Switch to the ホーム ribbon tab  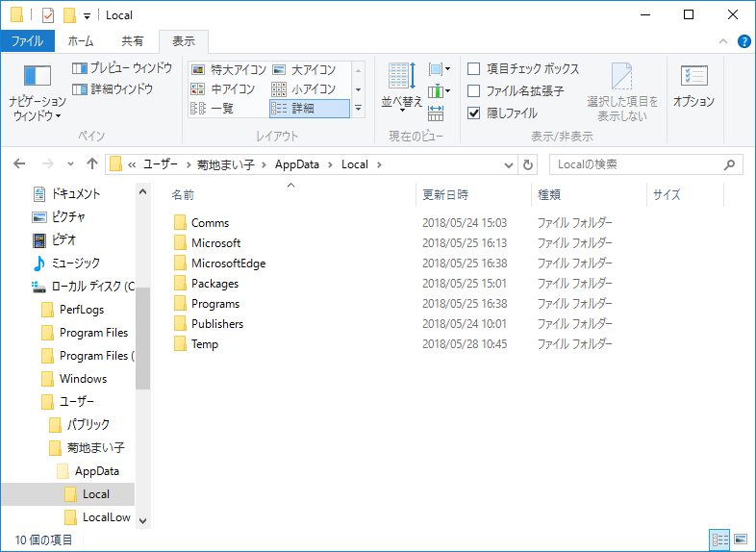click(x=81, y=41)
